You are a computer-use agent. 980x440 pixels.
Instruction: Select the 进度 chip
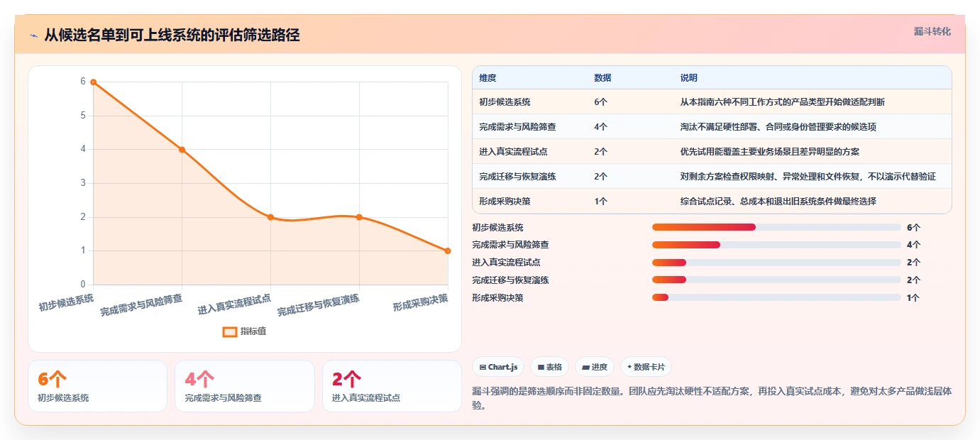tap(595, 367)
